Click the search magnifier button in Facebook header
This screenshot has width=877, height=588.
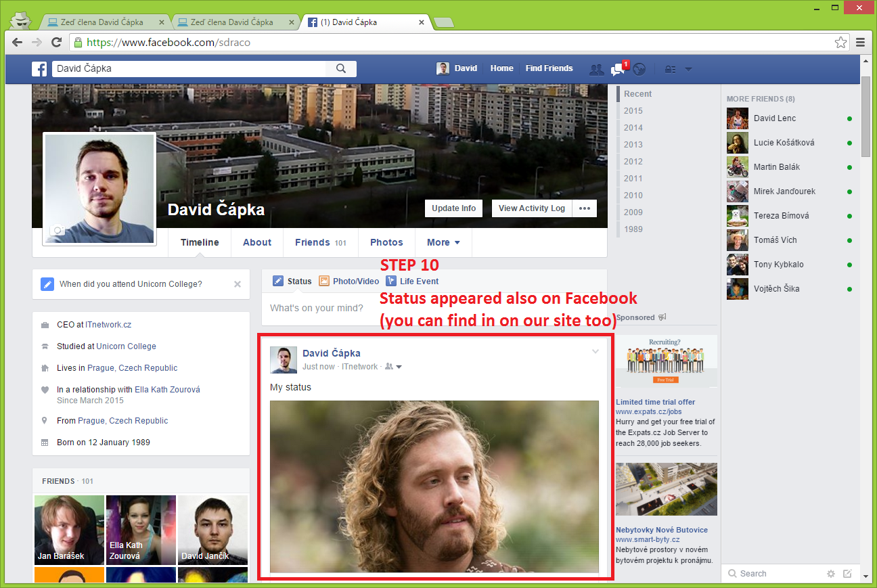pyautogui.click(x=341, y=68)
